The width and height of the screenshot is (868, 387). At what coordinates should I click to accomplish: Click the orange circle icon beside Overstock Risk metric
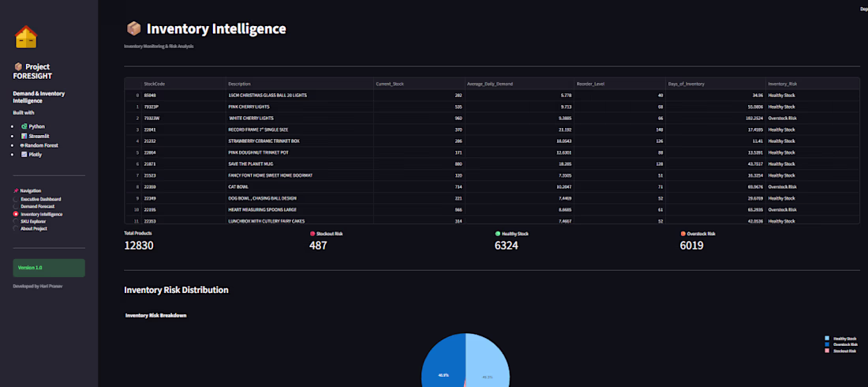pyautogui.click(x=683, y=234)
